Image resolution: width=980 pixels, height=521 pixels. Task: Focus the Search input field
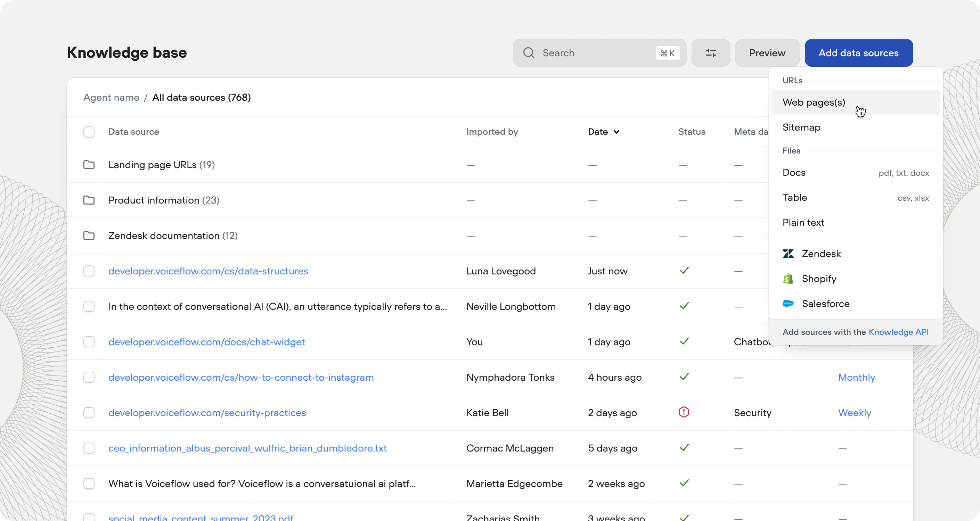[599, 53]
